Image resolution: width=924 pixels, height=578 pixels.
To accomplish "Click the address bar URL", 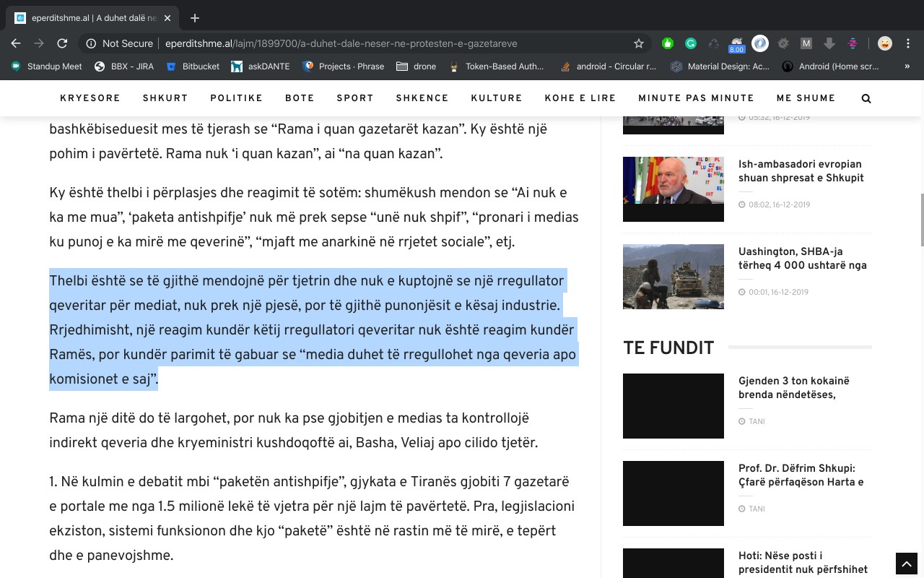I will tap(341, 43).
